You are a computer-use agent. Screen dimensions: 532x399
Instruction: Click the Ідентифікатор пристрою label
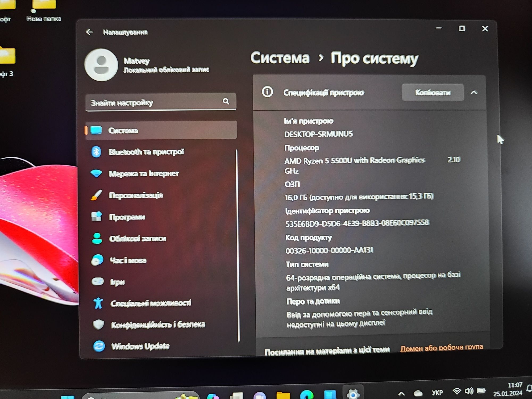(327, 211)
